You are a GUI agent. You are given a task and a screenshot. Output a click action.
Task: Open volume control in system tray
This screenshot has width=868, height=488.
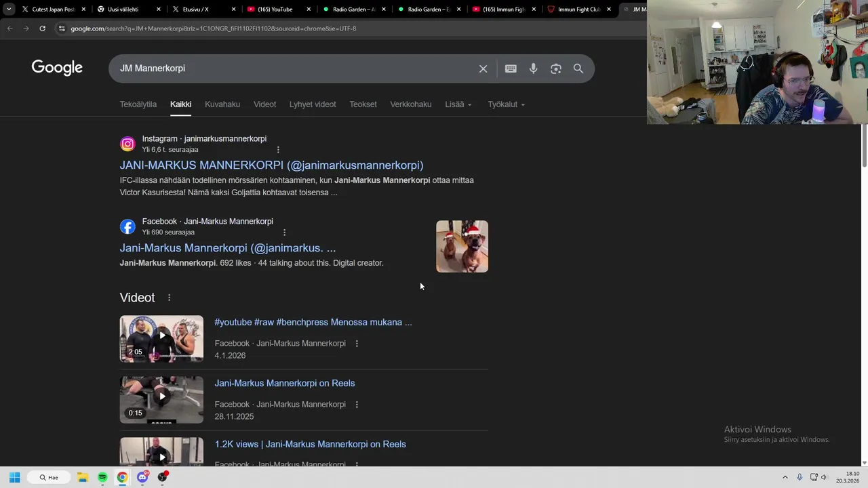click(x=825, y=477)
